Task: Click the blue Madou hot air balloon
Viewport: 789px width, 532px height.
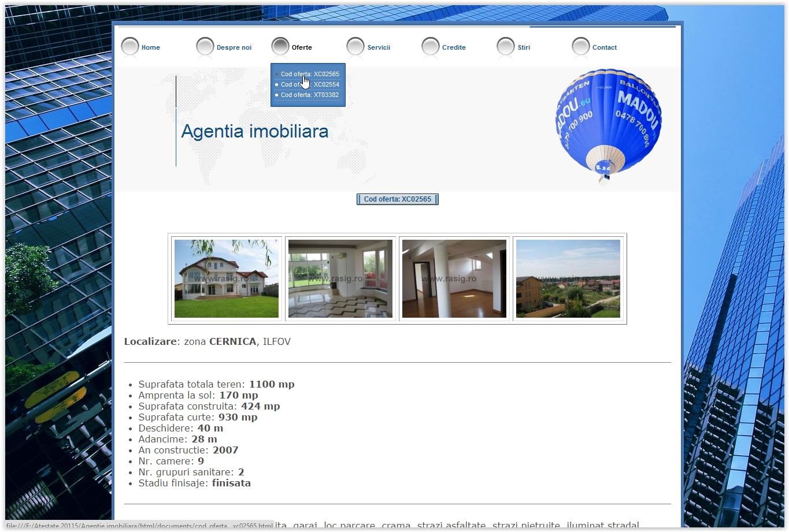Action: [609, 122]
